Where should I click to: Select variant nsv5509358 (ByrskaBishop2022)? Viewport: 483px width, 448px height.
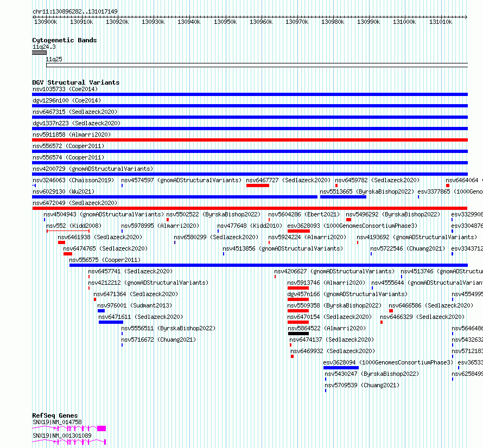298,311
